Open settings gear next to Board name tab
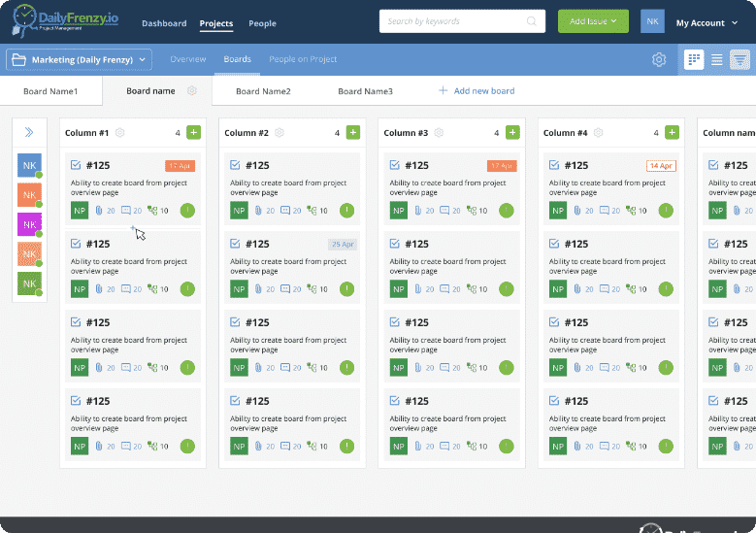This screenshot has width=756, height=533. tap(192, 90)
